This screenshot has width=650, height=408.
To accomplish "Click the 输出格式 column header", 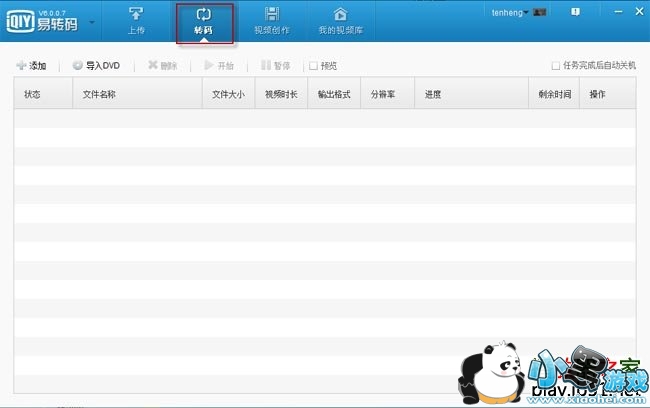I will pos(334,94).
